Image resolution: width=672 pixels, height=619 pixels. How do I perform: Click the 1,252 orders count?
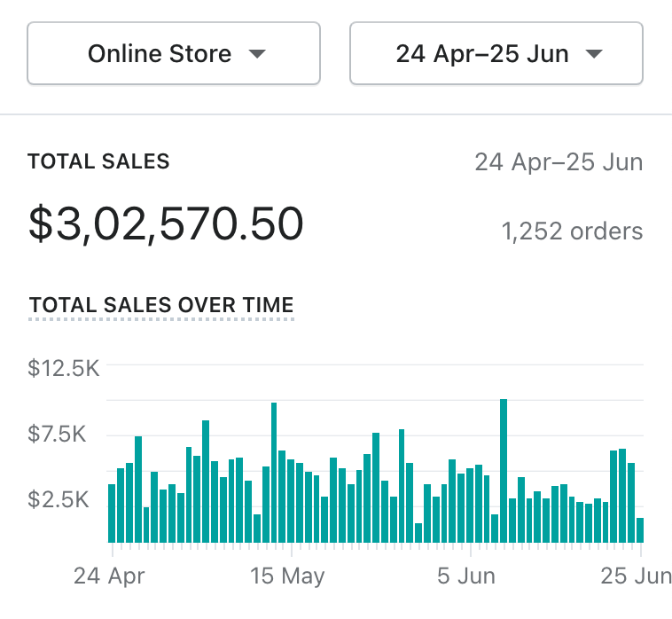point(572,231)
